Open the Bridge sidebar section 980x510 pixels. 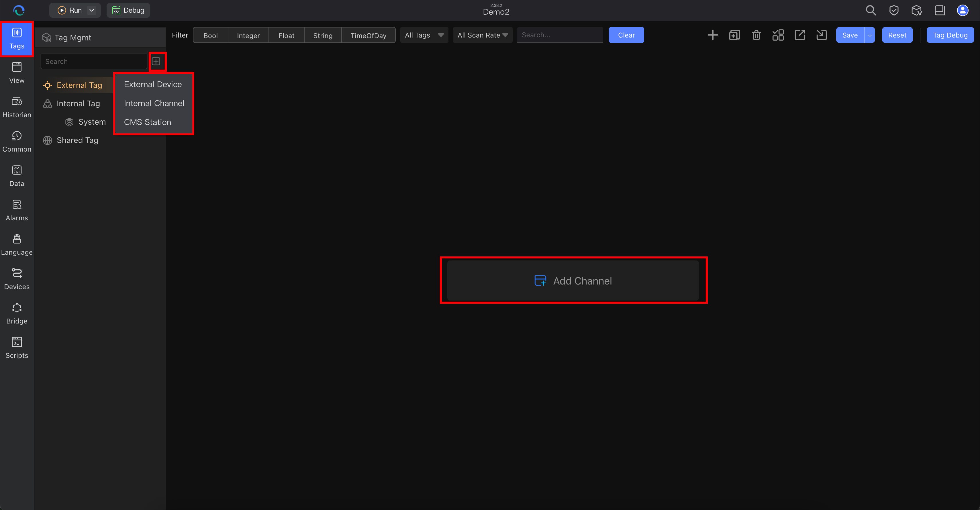(17, 314)
